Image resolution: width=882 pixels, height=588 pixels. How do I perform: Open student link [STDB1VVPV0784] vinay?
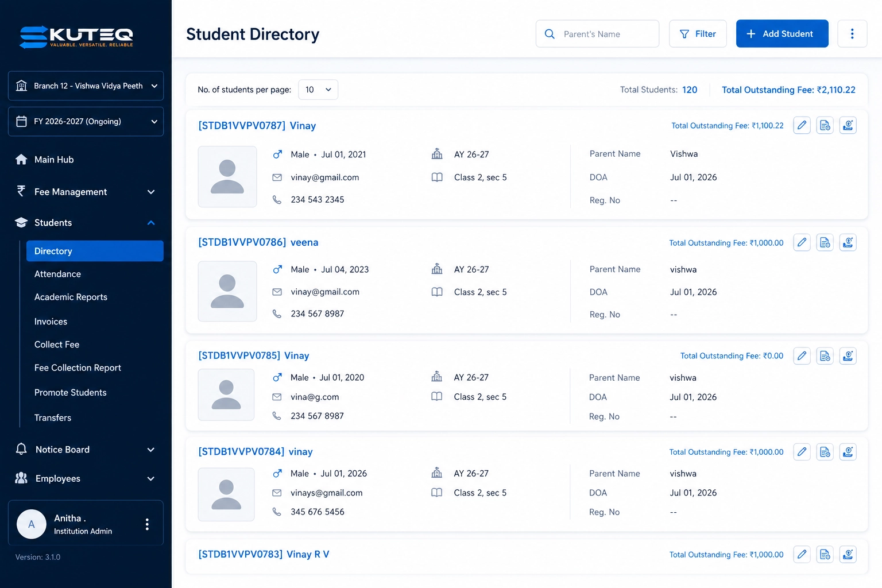(x=255, y=451)
